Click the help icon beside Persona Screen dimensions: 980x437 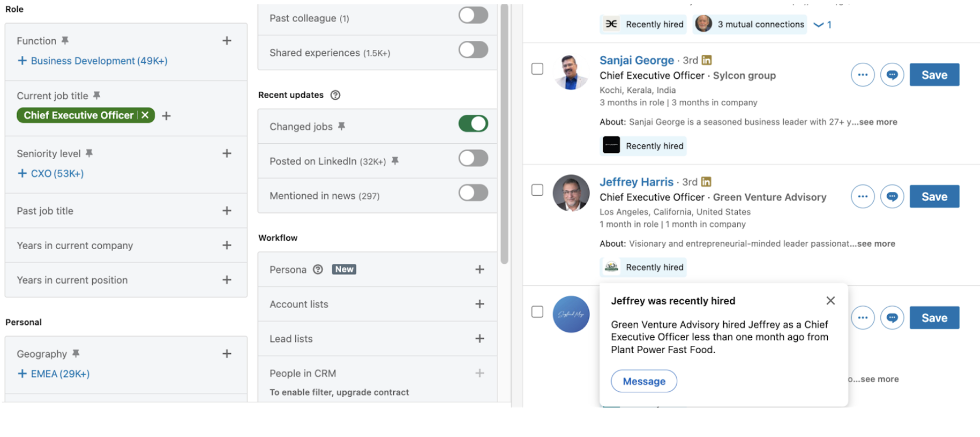tap(319, 269)
